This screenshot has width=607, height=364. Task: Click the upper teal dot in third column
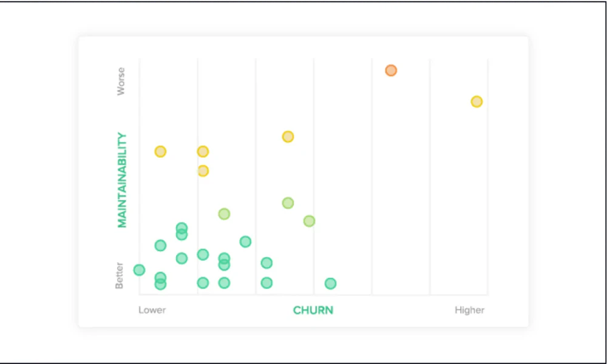point(266,263)
